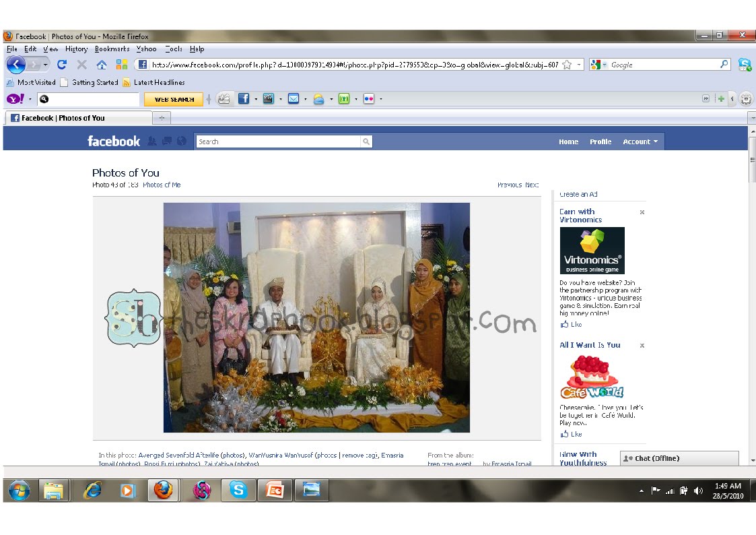This screenshot has width=756, height=535.
Task: Click the green plus icon on the Yahoo toolbar
Action: [721, 99]
